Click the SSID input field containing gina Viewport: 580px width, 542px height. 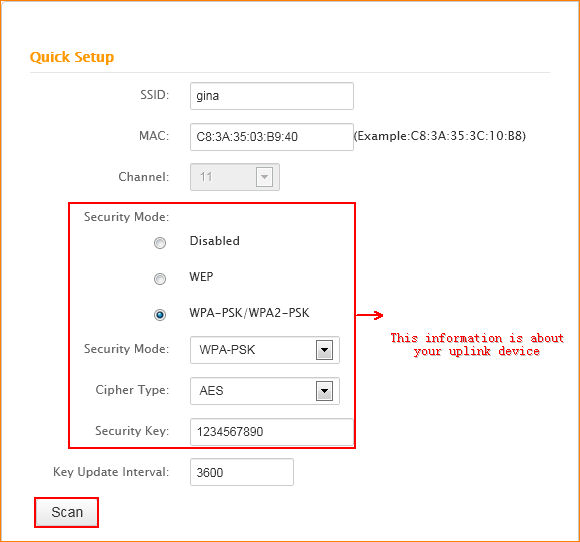coord(272,96)
